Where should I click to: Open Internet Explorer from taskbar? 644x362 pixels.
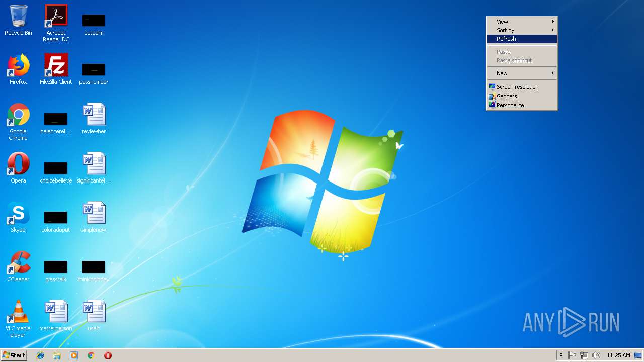tap(40, 355)
